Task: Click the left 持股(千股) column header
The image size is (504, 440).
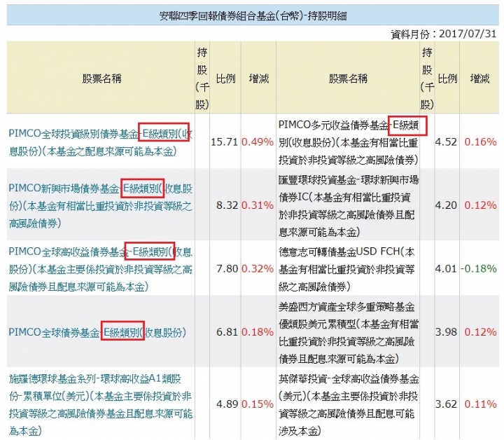Action: [202, 78]
